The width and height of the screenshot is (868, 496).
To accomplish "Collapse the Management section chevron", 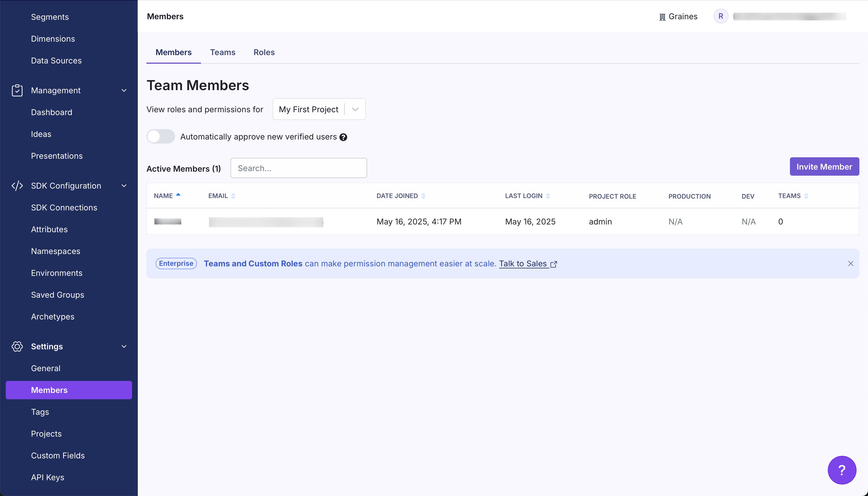I will click(124, 91).
